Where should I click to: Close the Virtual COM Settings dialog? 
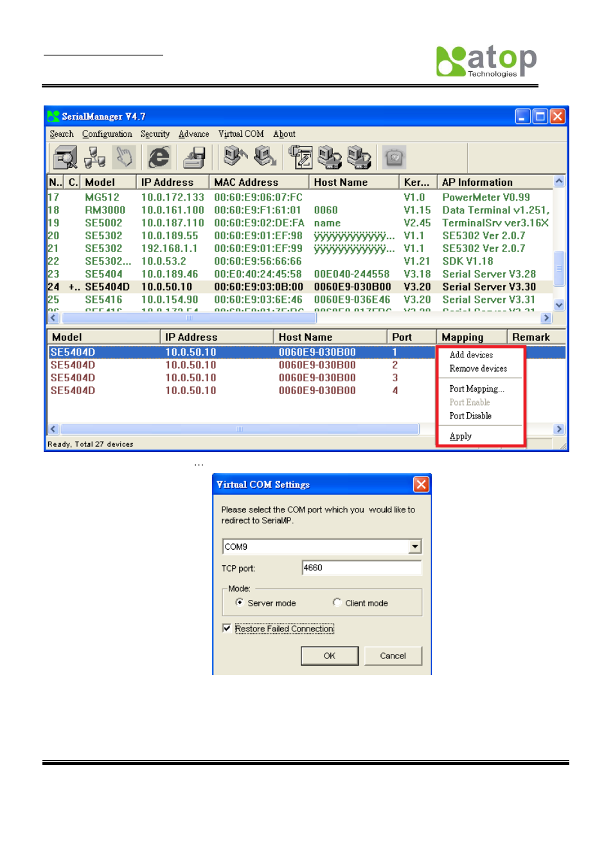pos(421,484)
